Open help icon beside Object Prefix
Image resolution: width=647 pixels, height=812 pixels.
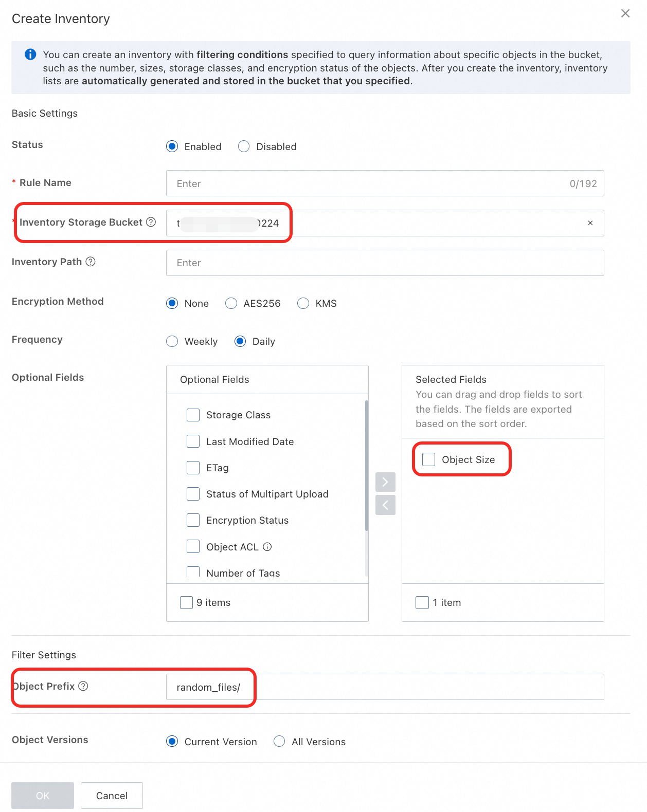coord(83,686)
